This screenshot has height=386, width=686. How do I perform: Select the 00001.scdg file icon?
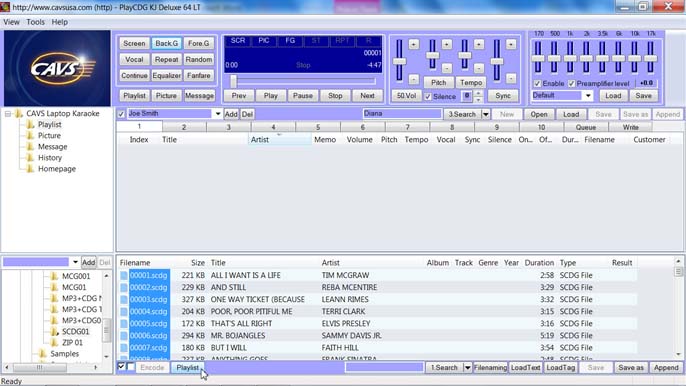[124, 275]
